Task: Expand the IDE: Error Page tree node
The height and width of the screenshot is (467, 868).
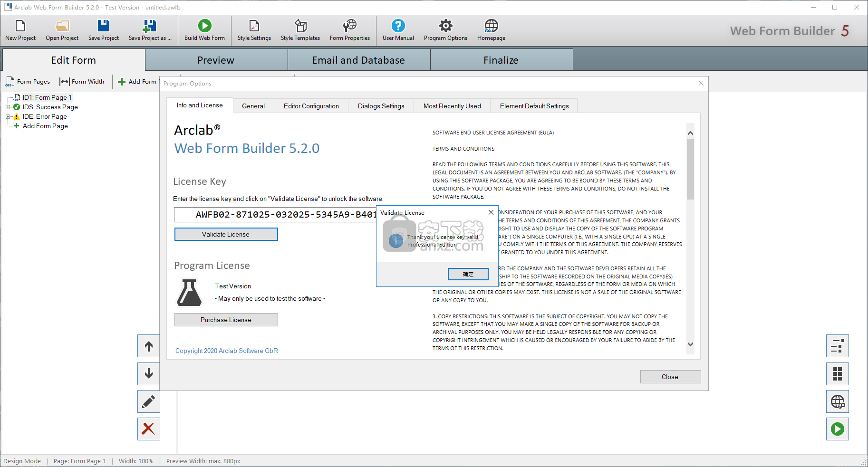Action: (x=8, y=116)
